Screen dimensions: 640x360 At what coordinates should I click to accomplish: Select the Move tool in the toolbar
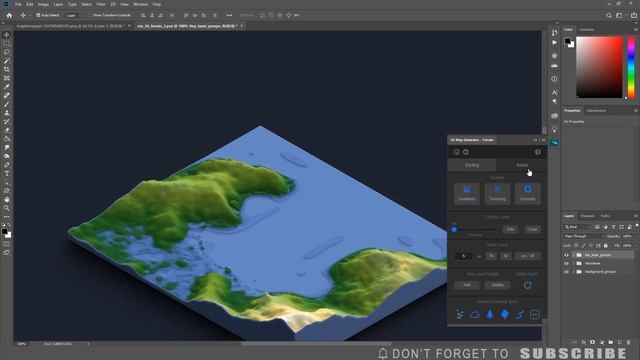[x=7, y=35]
